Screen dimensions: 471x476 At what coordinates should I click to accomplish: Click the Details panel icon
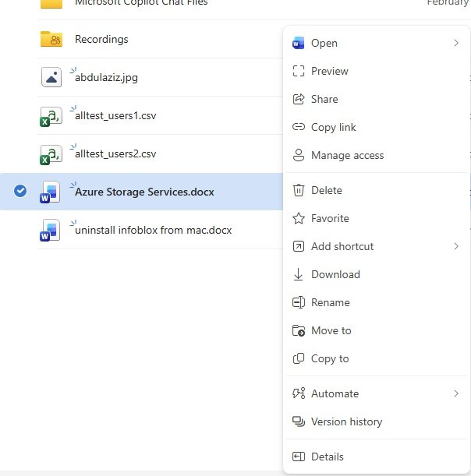299,457
